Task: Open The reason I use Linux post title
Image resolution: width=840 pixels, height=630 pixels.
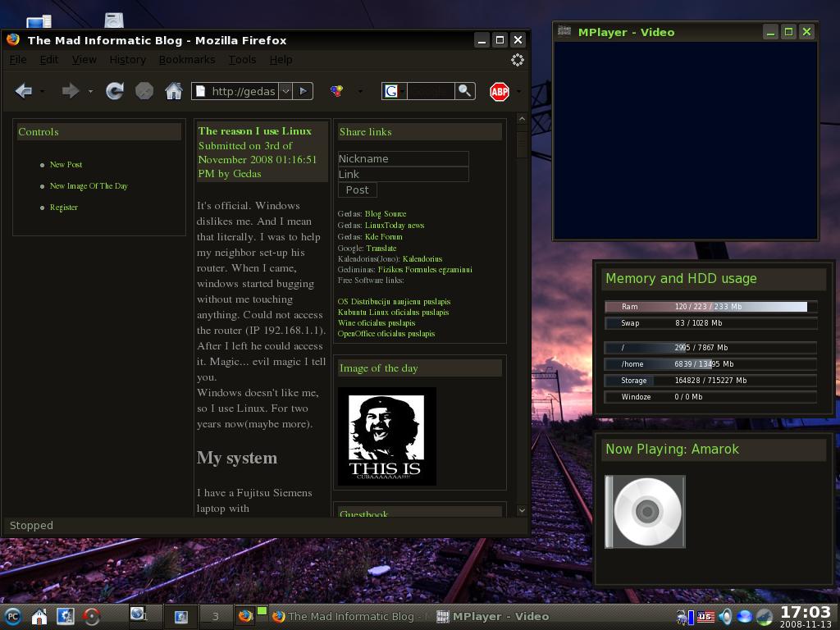Action: [x=254, y=130]
